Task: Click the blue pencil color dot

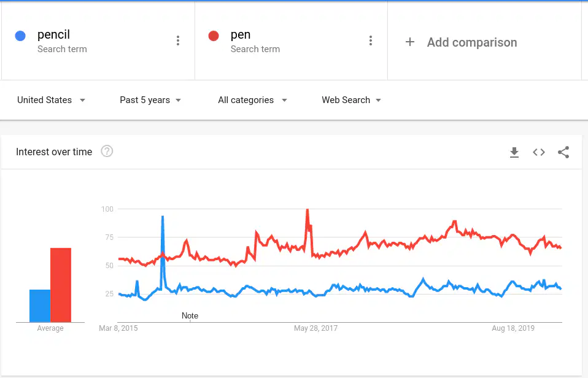Action: 20,36
